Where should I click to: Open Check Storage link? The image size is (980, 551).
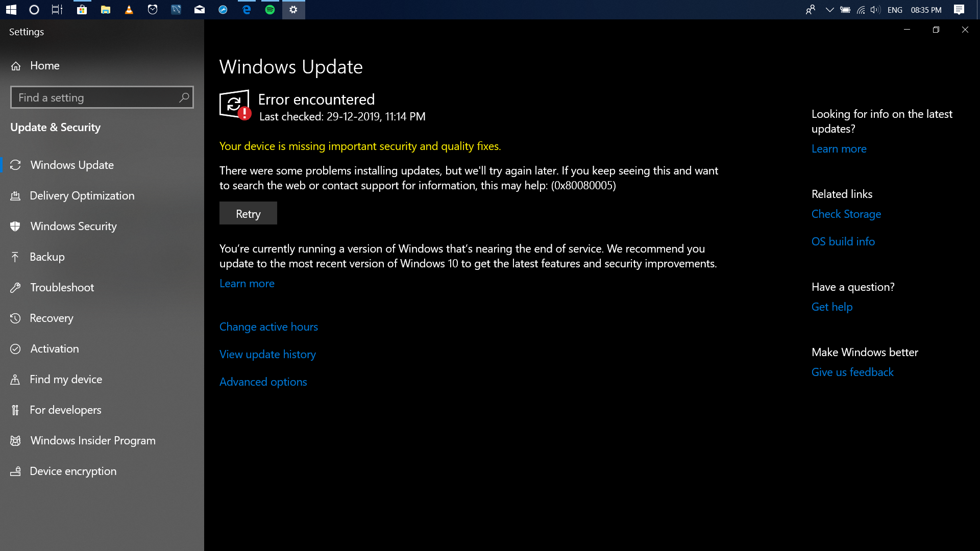(x=846, y=214)
